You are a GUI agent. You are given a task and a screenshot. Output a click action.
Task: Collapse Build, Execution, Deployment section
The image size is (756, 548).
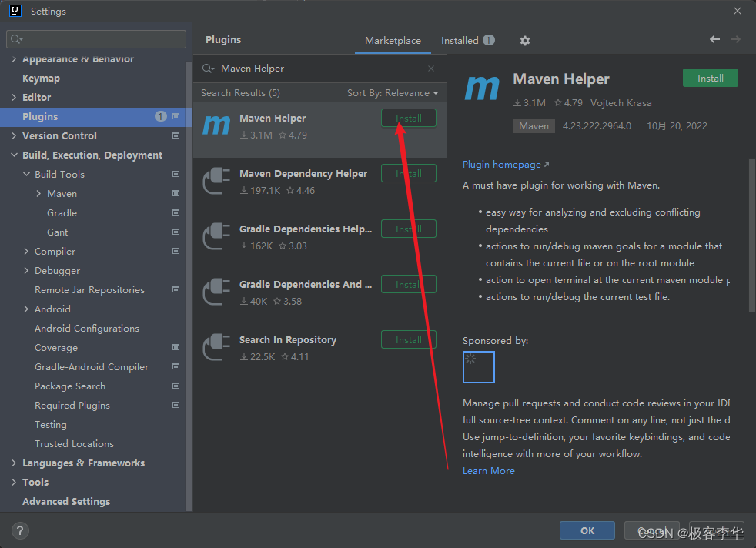pyautogui.click(x=14, y=155)
